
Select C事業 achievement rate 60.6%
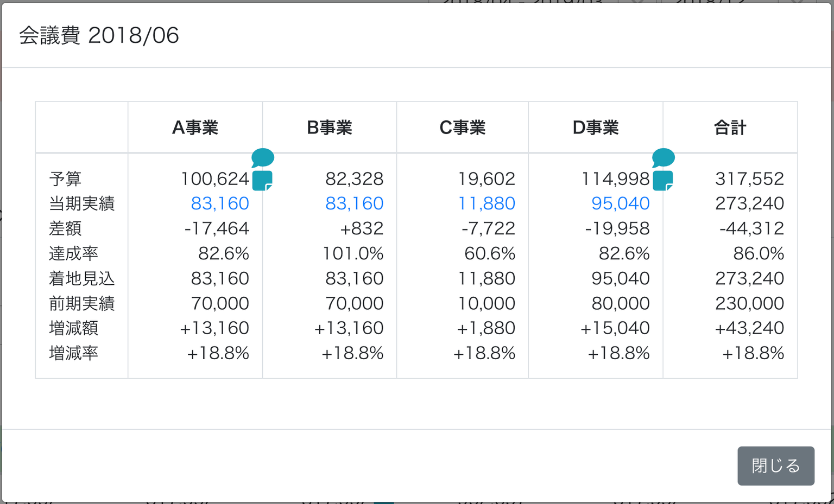tap(490, 253)
